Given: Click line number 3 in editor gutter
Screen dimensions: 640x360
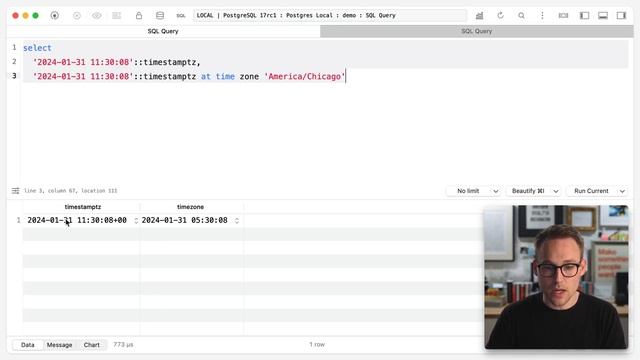Looking at the screenshot, I should pyautogui.click(x=14, y=76).
